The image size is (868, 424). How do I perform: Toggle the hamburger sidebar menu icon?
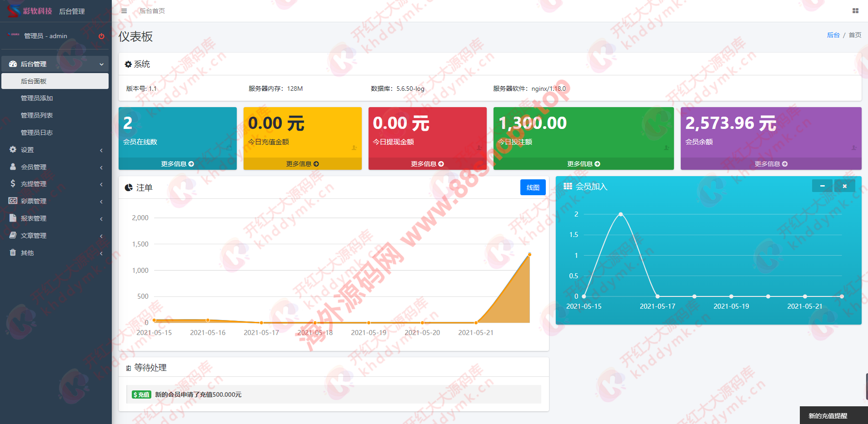click(124, 11)
